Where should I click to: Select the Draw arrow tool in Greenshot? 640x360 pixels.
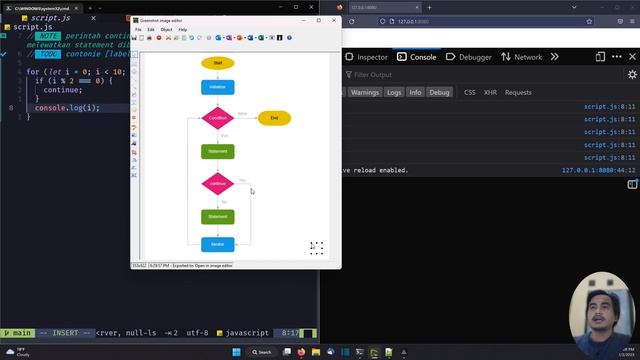click(134, 88)
